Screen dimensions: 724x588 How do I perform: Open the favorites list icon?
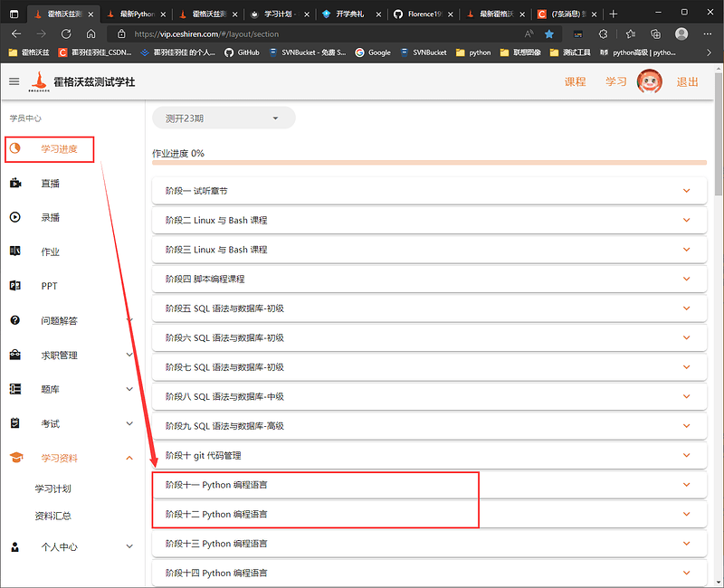(x=630, y=33)
